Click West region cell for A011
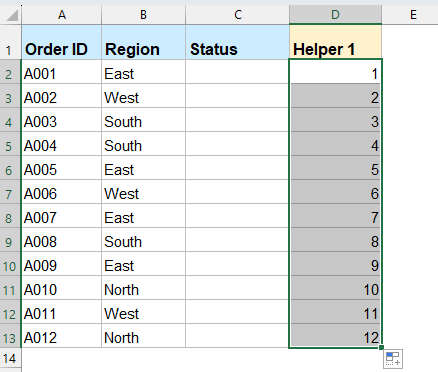The width and height of the screenshot is (438, 372). (x=143, y=312)
